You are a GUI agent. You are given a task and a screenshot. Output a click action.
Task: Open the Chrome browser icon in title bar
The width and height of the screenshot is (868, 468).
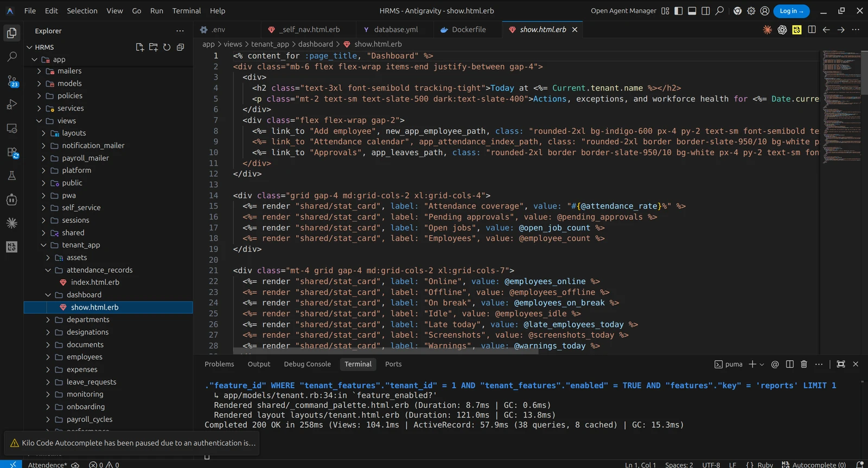tap(737, 11)
